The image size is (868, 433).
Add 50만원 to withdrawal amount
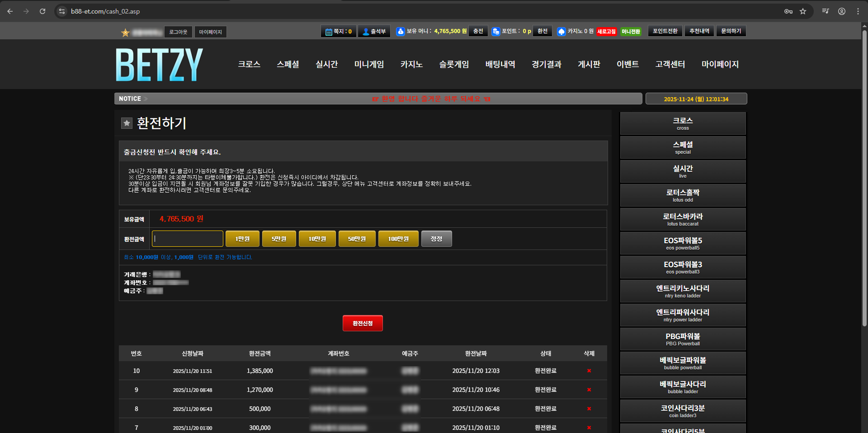pyautogui.click(x=357, y=239)
